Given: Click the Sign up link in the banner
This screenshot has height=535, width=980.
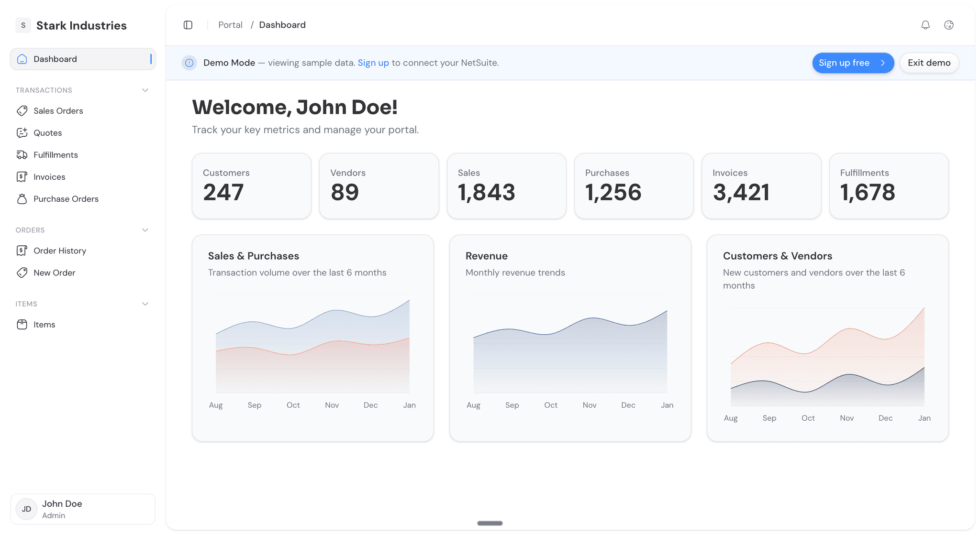Looking at the screenshot, I should click(x=373, y=63).
